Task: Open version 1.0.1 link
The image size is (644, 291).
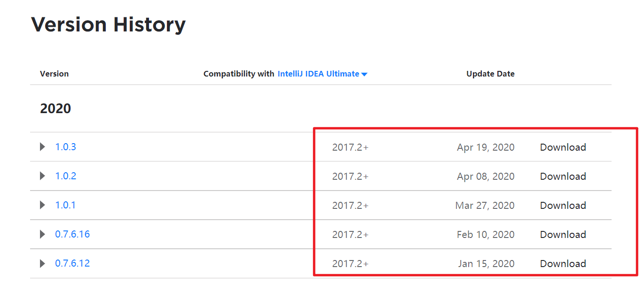Action: coord(65,205)
